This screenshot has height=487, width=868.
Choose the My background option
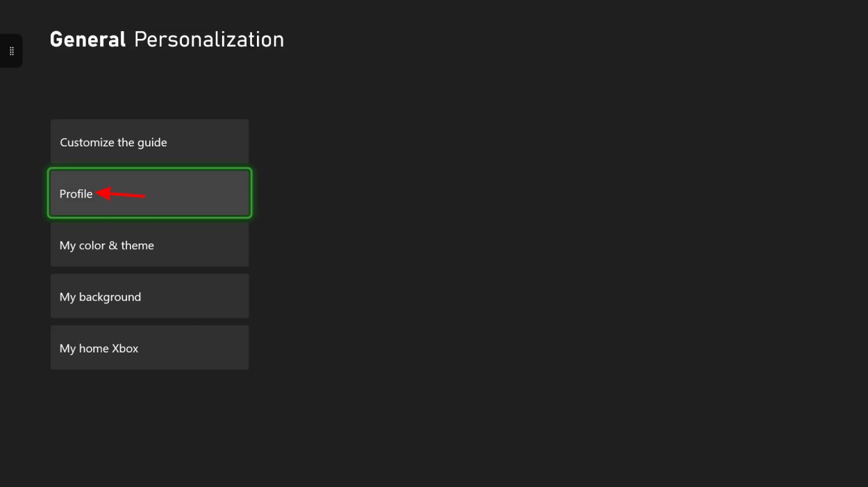coord(149,296)
